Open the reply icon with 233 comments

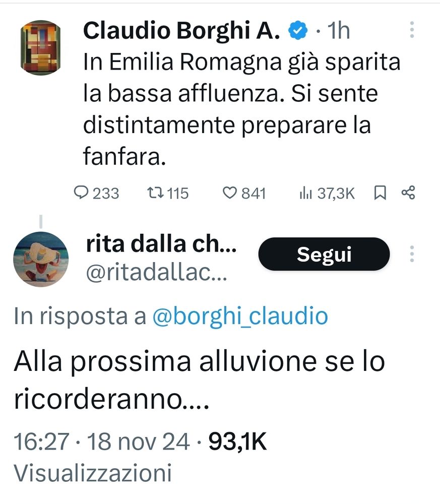(81, 193)
